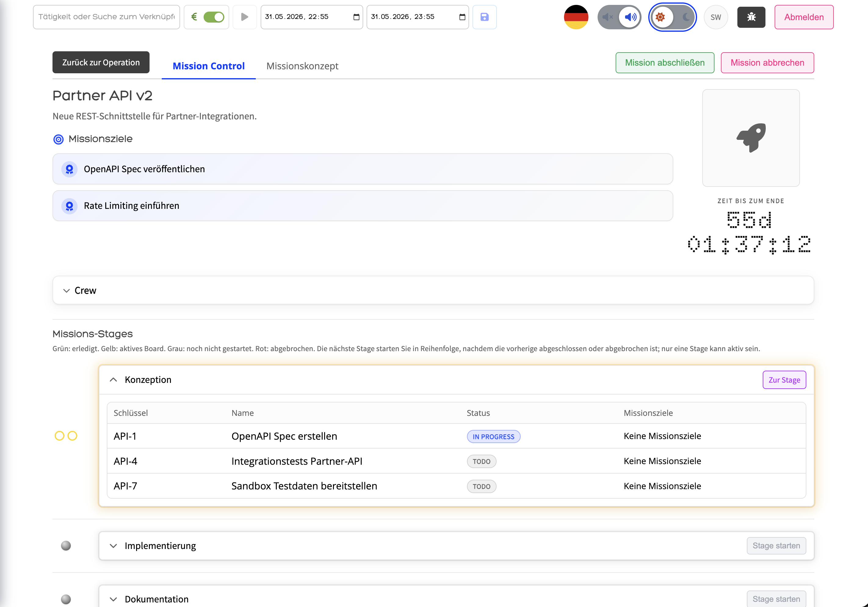Click badge icon beside OpenAPI Spec veröffentlichen
Viewport: 868px width, 607px height.
coord(70,169)
